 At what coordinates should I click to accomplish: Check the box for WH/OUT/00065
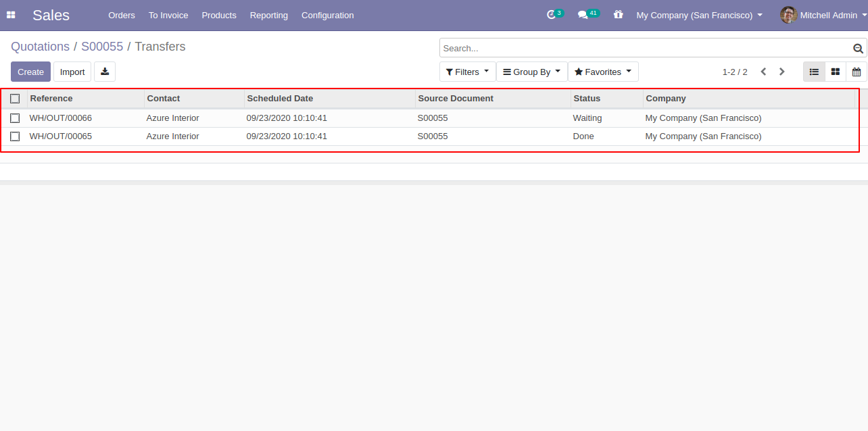(x=15, y=136)
